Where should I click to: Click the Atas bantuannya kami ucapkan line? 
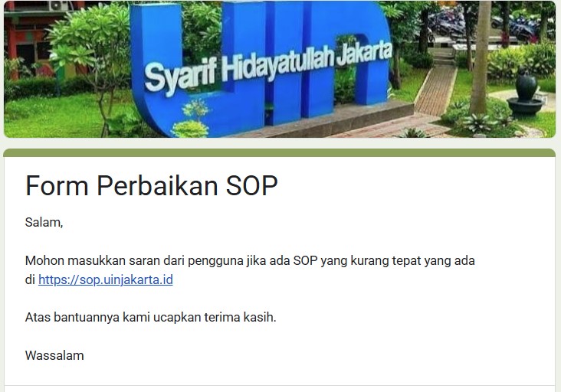pos(151,317)
